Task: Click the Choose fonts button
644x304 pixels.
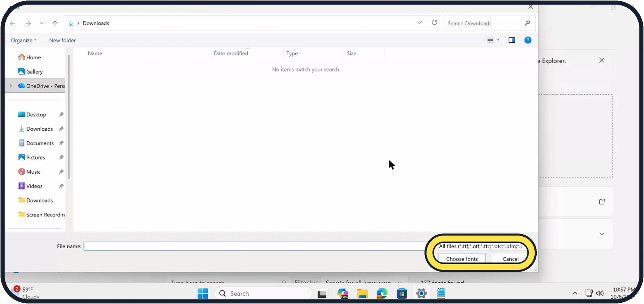Action: pos(462,259)
